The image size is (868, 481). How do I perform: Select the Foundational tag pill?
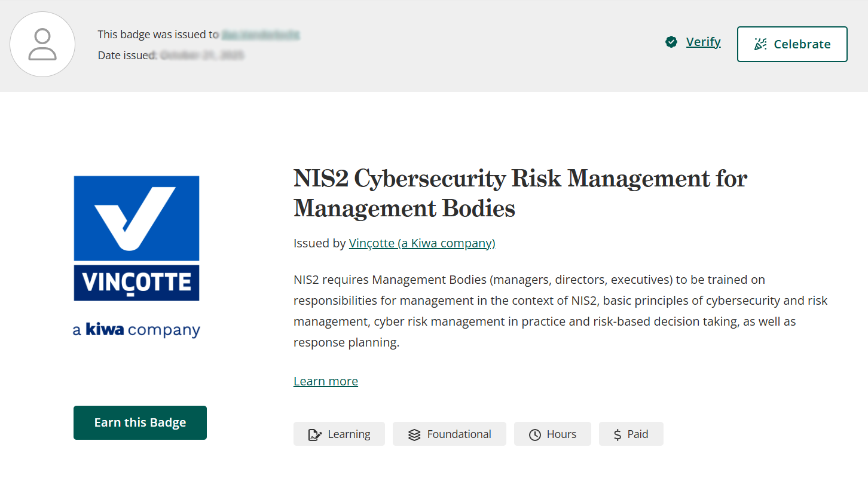(449, 434)
